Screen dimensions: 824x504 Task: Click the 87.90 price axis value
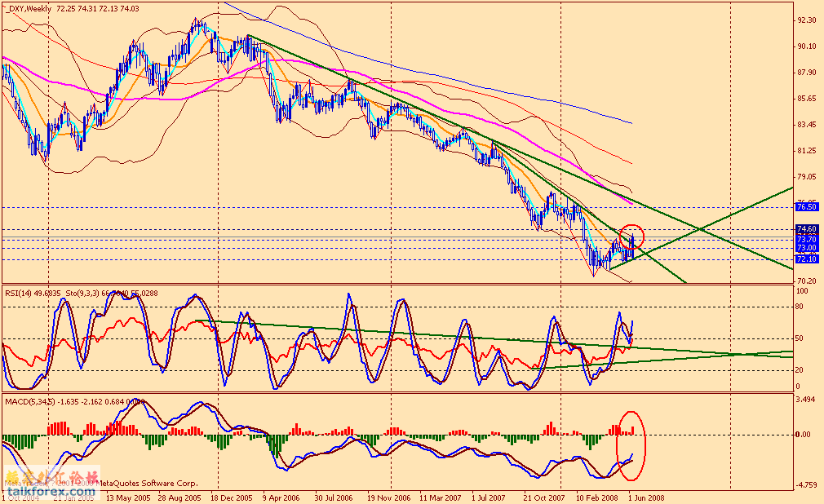[x=807, y=73]
